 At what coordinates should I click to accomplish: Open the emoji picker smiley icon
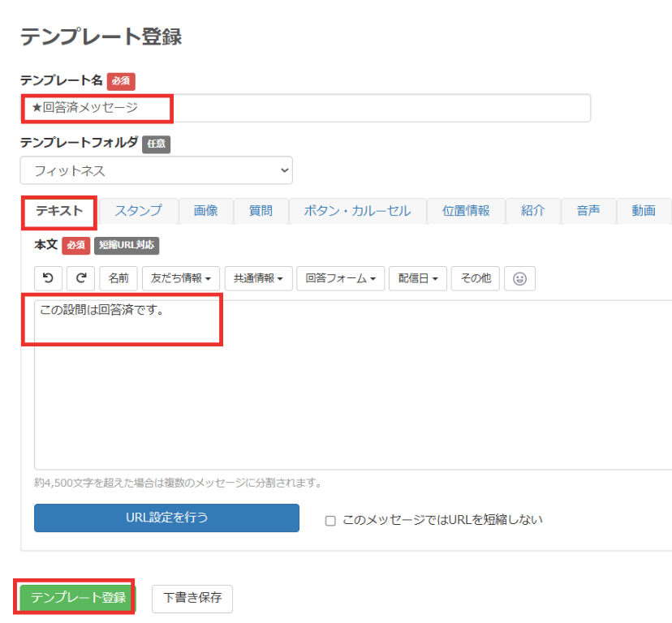click(519, 278)
